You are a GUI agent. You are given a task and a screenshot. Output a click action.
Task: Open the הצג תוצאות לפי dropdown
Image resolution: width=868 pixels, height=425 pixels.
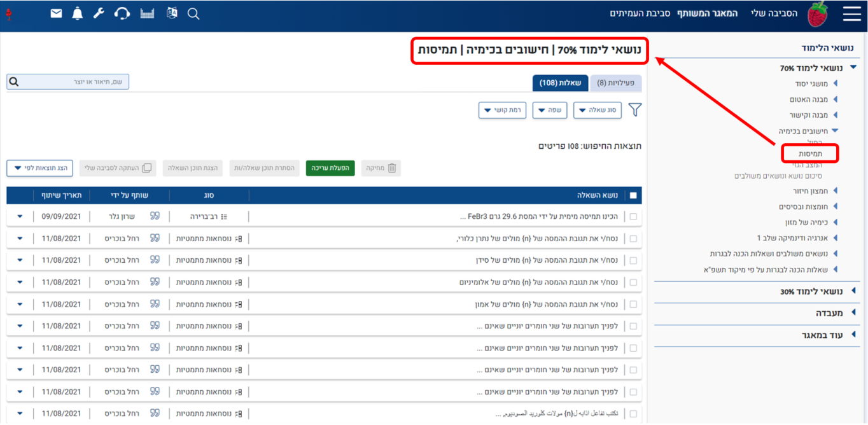point(40,168)
